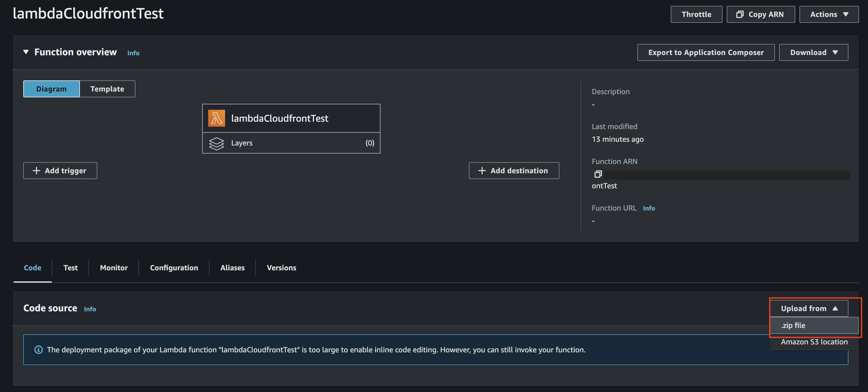
Task: Click the Throttle button
Action: (696, 14)
